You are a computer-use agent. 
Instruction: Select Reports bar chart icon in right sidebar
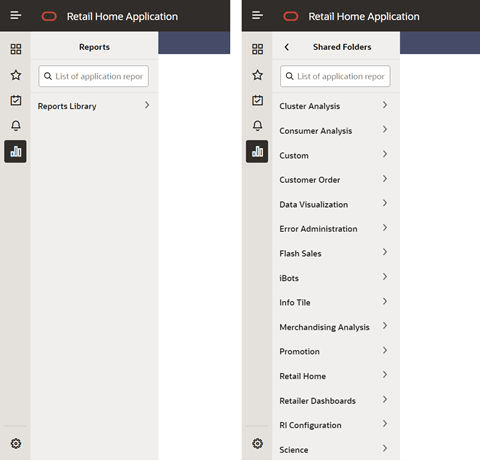[x=257, y=151]
